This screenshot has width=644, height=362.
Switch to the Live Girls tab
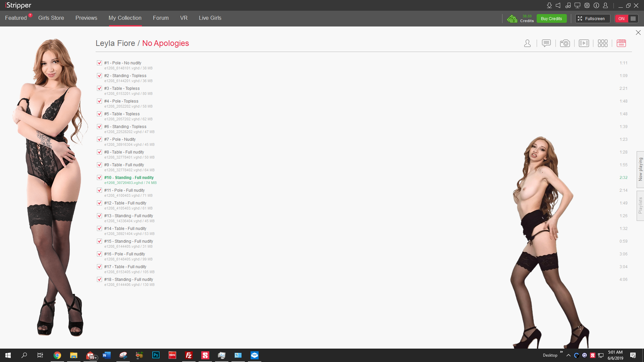click(210, 18)
